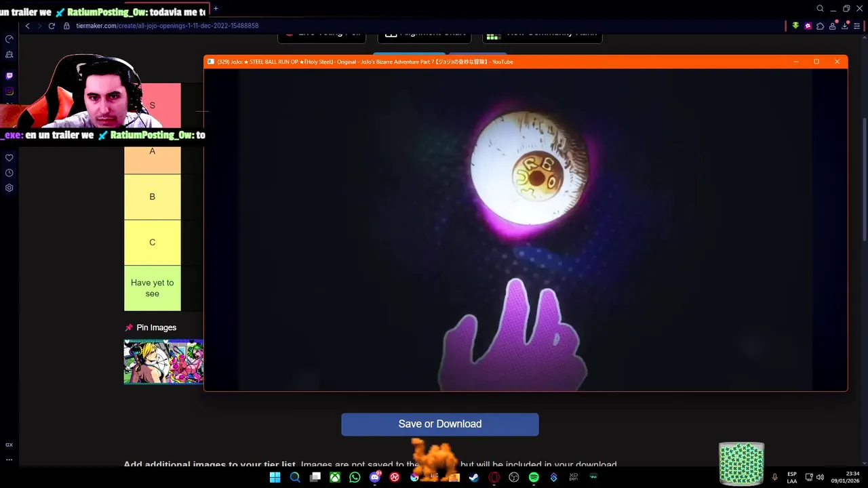868x488 pixels.
Task: Click the pinned JoJo opening thumbnail image
Action: pyautogui.click(x=163, y=362)
